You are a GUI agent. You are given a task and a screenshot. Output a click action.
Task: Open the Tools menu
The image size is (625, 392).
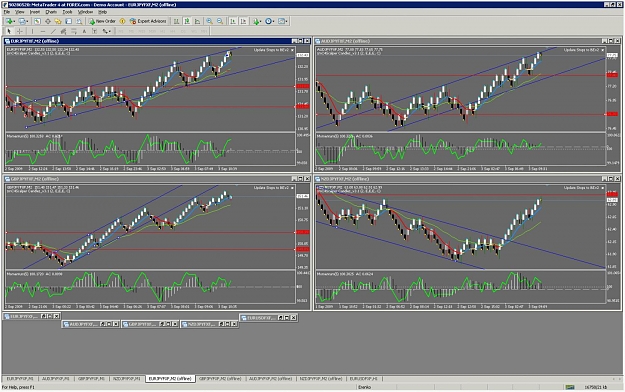(67, 12)
